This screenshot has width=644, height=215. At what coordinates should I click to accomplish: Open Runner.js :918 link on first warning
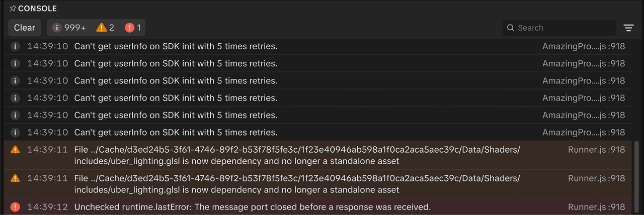(596, 150)
